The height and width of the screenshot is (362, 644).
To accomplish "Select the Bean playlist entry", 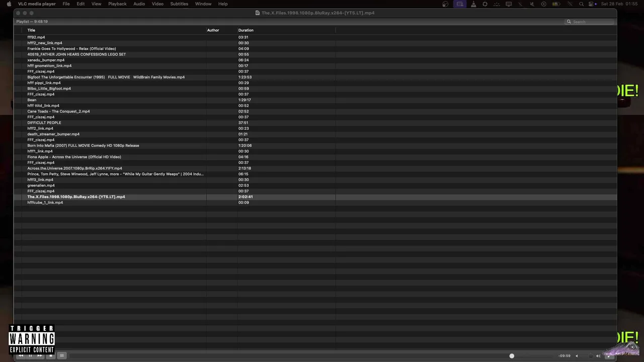I will (32, 100).
